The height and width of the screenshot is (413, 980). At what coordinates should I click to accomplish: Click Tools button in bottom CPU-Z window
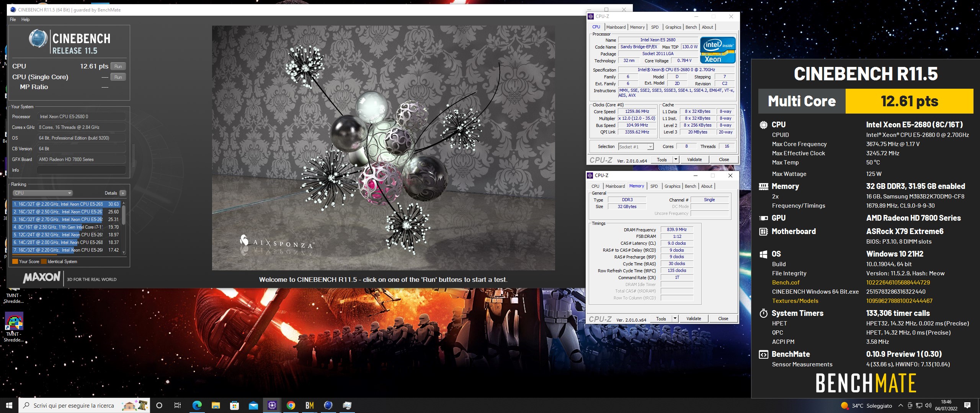coord(661,319)
